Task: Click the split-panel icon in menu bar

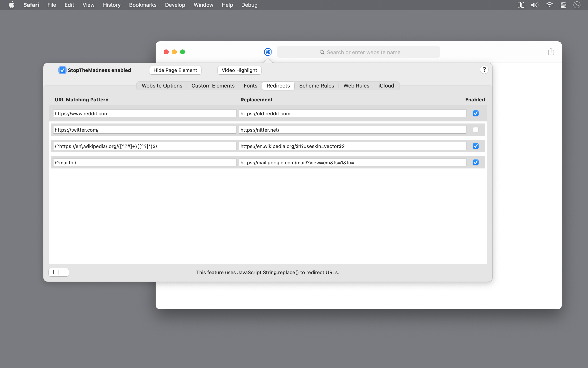Action: 521,5
